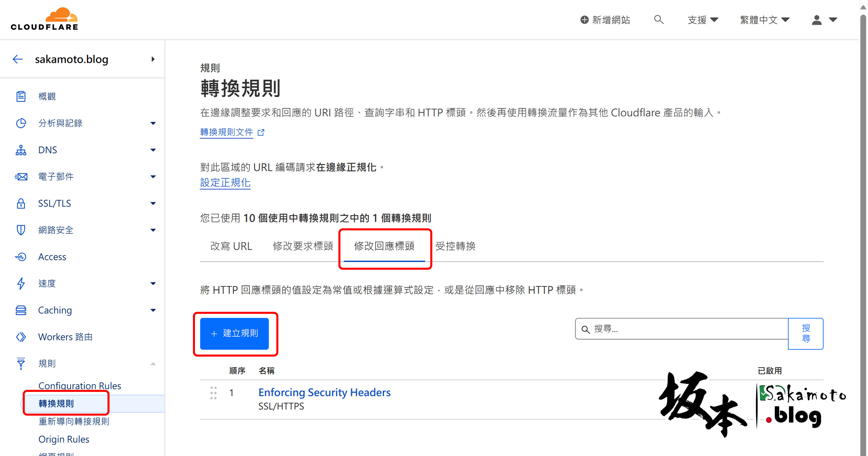Open the 繁體中文 language dropdown
Image resolution: width=868 pixels, height=456 pixels.
[765, 20]
